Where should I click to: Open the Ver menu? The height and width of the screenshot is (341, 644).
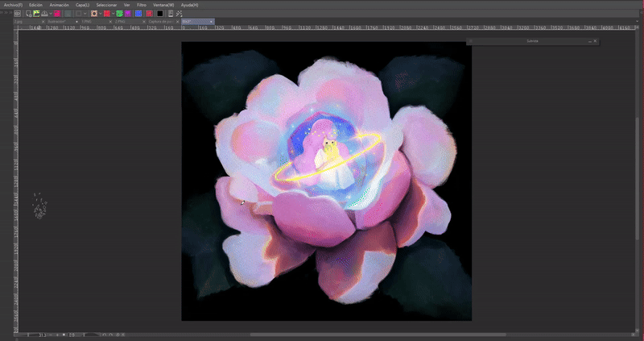(127, 5)
